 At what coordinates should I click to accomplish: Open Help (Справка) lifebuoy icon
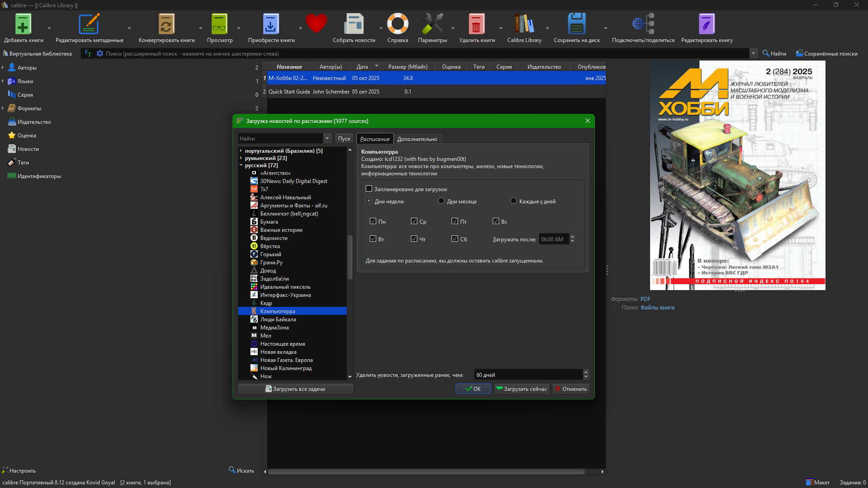point(397,24)
